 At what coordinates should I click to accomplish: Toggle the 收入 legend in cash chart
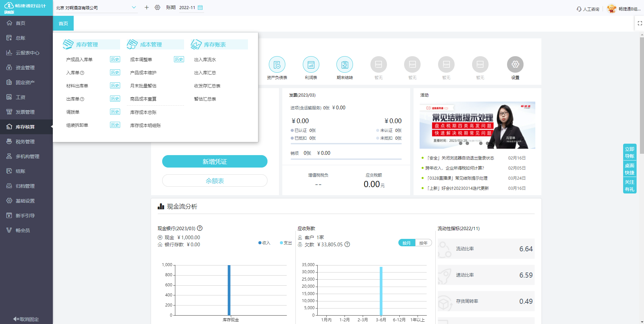[x=264, y=243]
